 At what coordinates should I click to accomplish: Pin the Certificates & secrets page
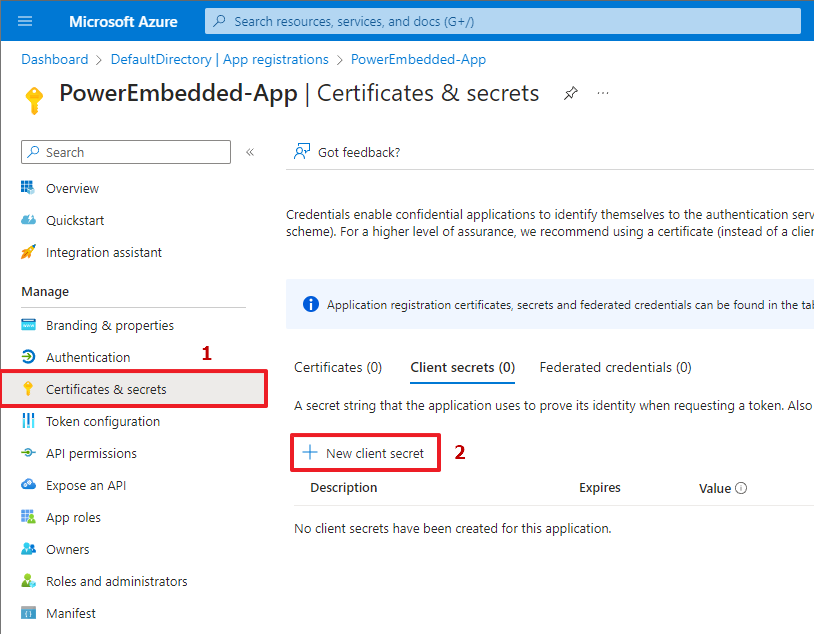[x=570, y=93]
